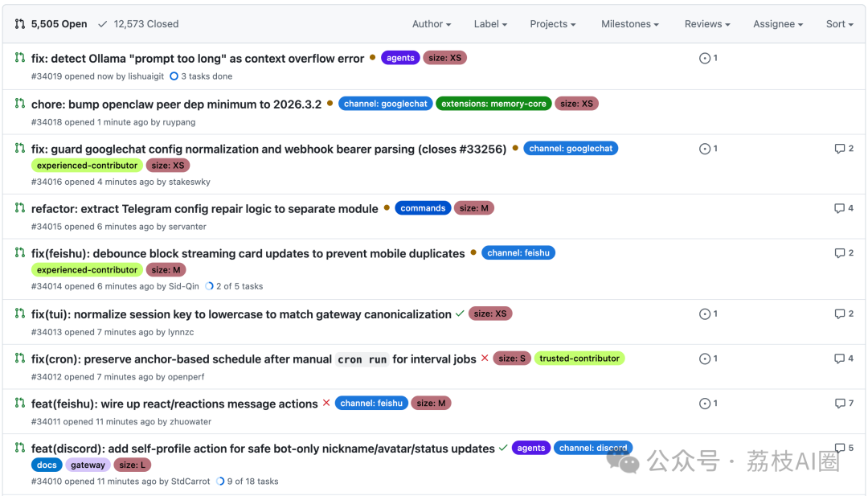Viewport: 868px width, 496px height.
Task: Open PR chore: bump openclaw peer dep minimum
Action: pyautogui.click(x=177, y=104)
